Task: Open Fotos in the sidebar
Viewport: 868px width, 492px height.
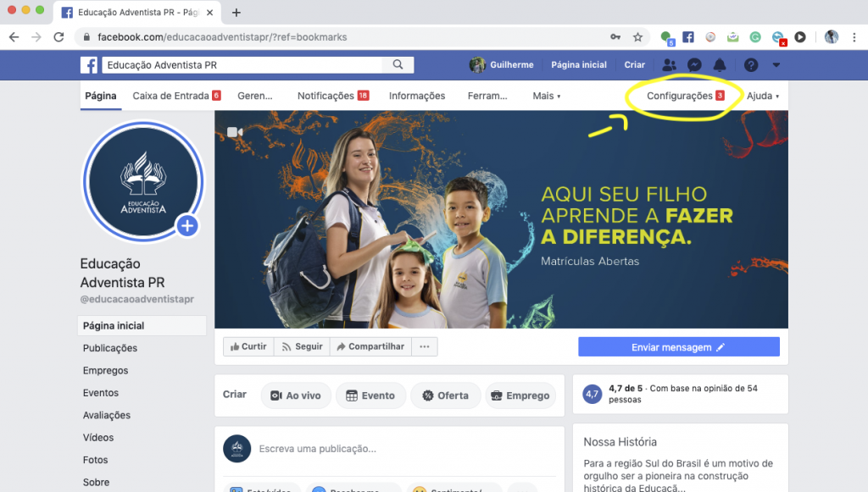Action: click(x=95, y=460)
